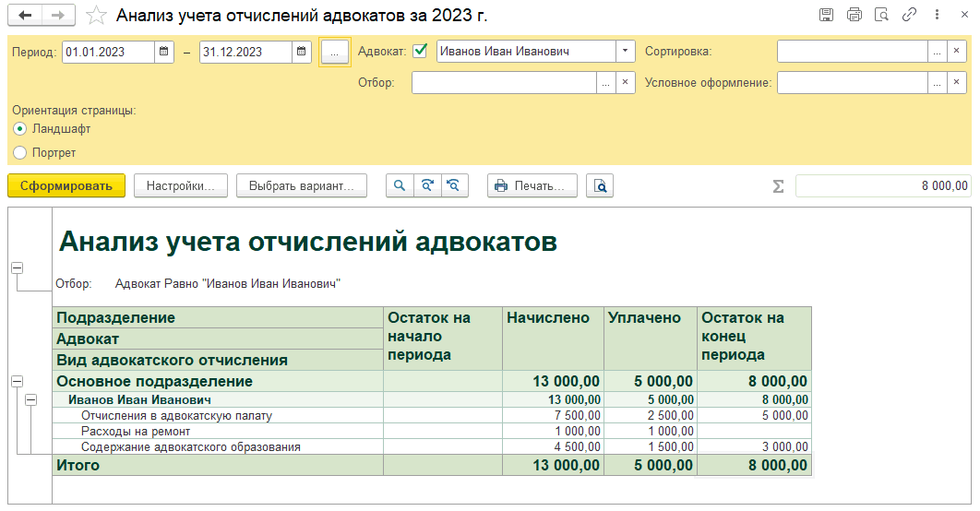
Task: Uncheck the Адвокат filter checkbox
Action: pyautogui.click(x=421, y=51)
